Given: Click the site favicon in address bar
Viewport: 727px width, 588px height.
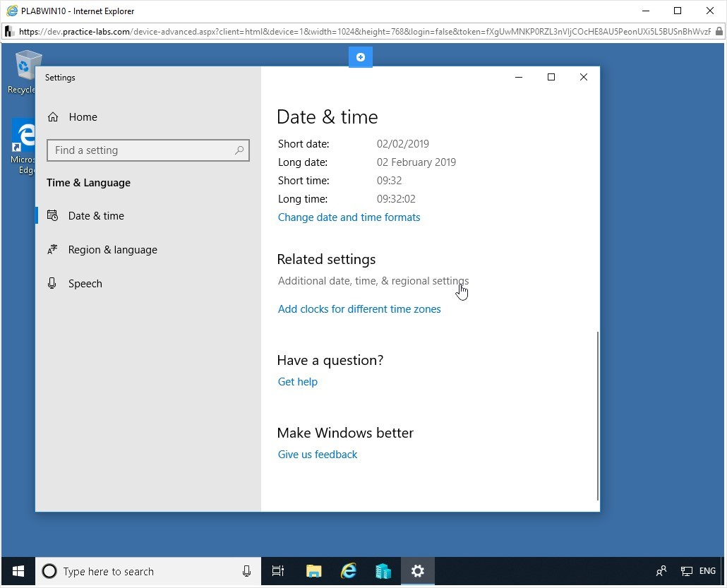Looking at the screenshot, I should (9, 32).
